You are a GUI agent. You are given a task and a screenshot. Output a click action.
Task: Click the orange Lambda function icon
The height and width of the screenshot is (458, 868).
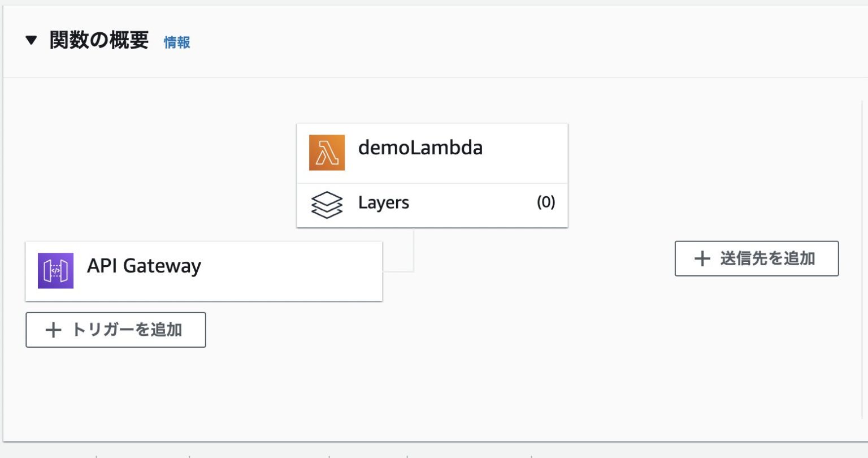click(327, 152)
